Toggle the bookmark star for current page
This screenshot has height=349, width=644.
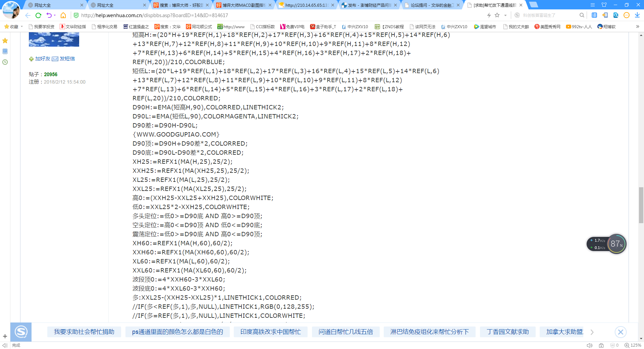click(x=497, y=15)
